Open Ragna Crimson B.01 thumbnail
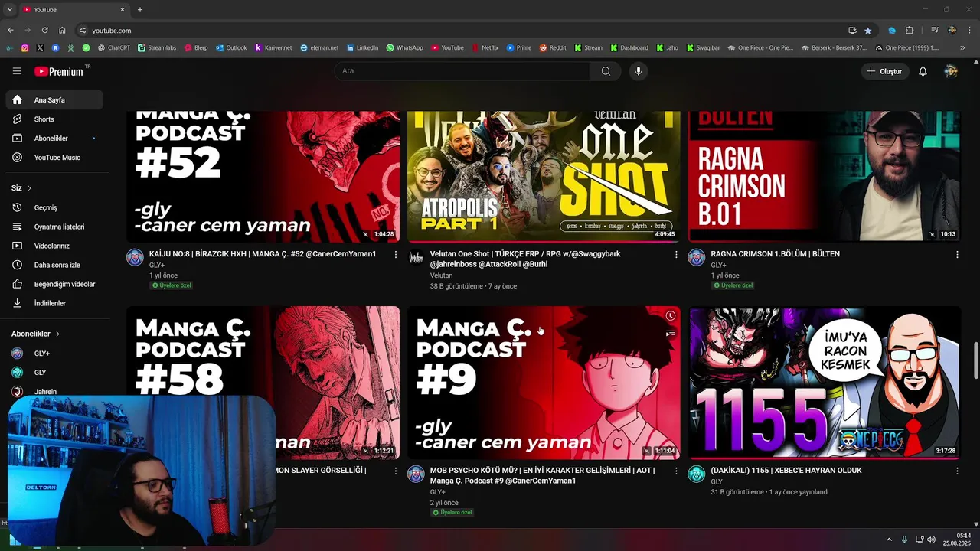 coord(825,176)
